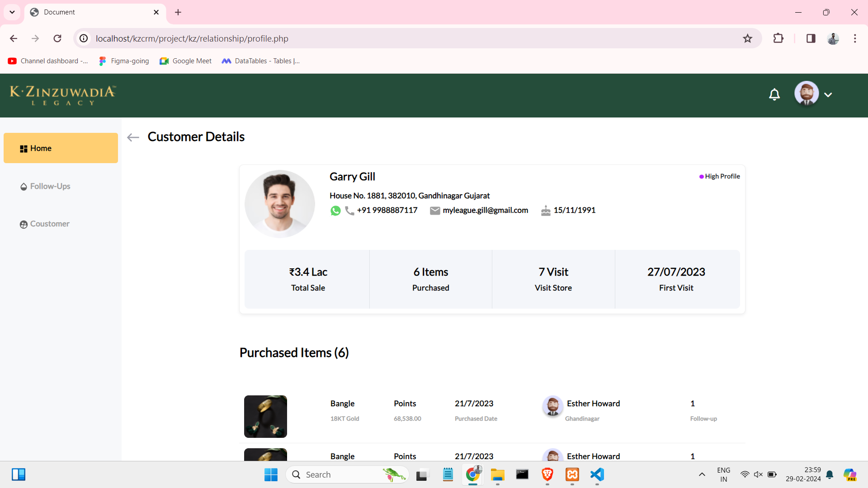
Task: Toggle the High Profile status indicator
Action: pos(701,176)
